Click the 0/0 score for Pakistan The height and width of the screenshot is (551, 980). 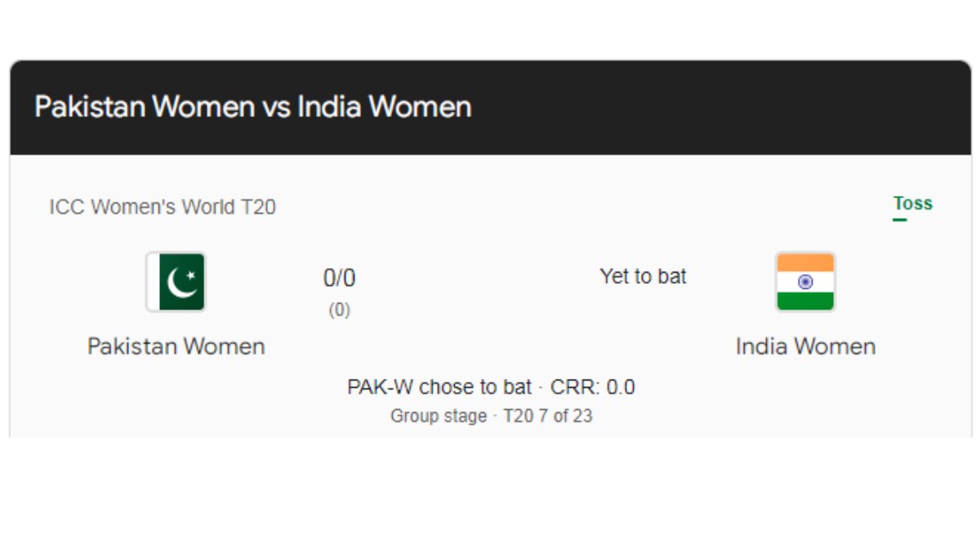(x=340, y=278)
